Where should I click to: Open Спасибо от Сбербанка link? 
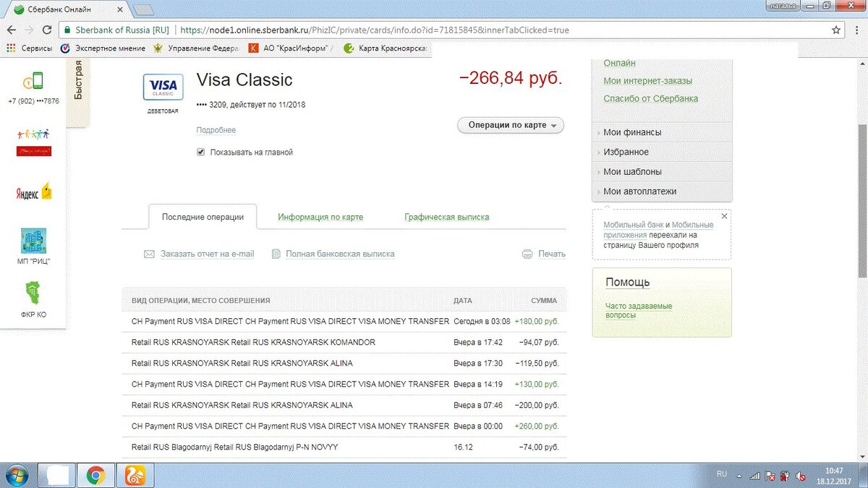(650, 98)
